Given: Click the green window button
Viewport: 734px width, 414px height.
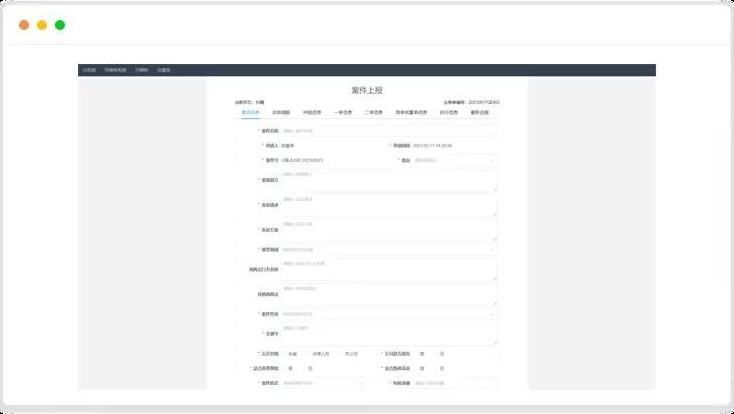Looking at the screenshot, I should click(x=60, y=25).
